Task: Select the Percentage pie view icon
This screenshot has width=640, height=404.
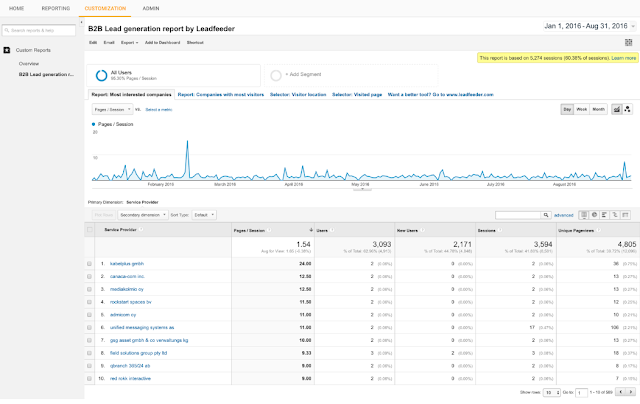Action: (595, 215)
